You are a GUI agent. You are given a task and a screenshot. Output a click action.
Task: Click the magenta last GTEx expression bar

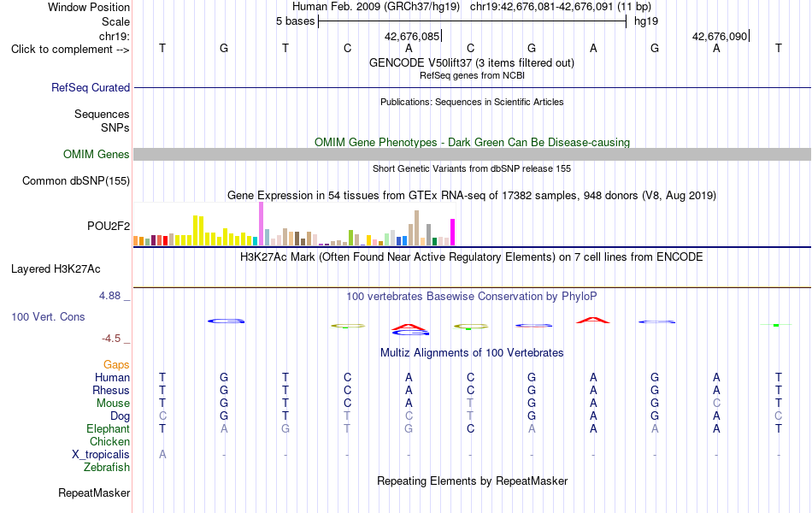click(453, 233)
